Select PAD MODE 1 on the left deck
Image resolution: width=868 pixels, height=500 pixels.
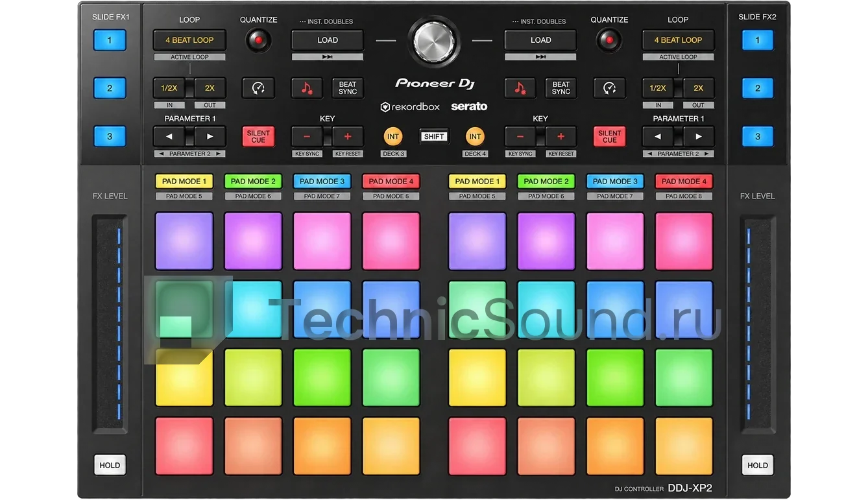[x=184, y=182]
